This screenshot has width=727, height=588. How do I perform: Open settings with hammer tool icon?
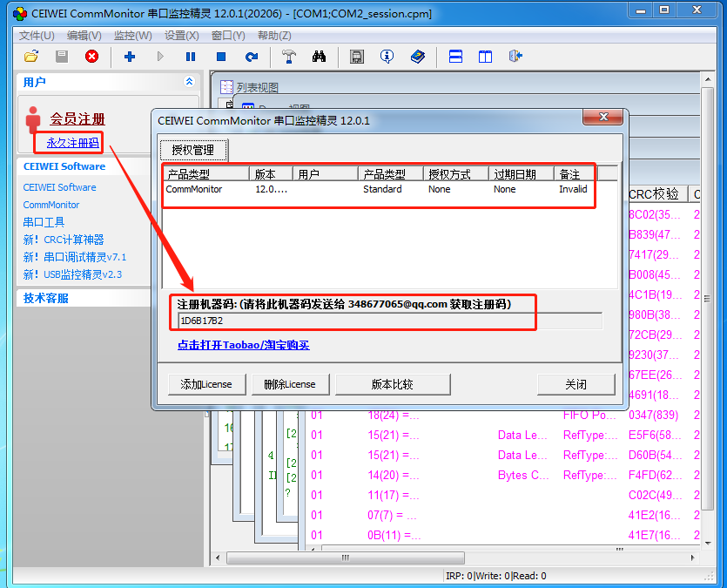(289, 57)
